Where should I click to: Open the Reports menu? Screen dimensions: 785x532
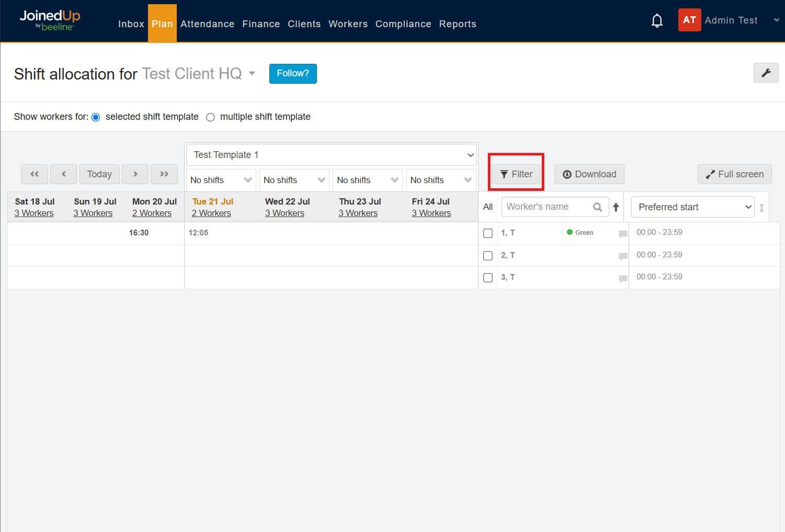458,24
